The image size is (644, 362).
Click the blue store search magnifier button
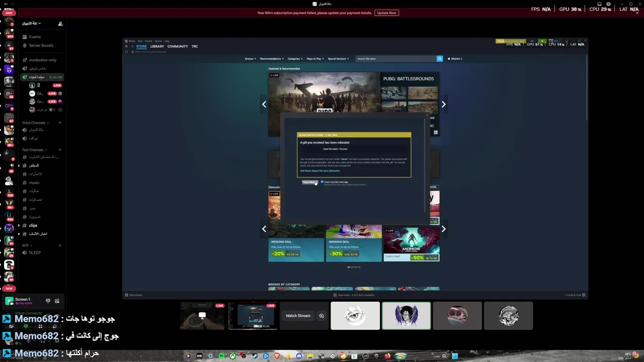(440, 59)
